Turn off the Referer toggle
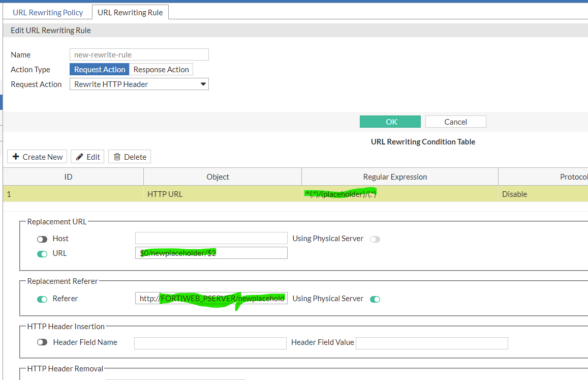The height and width of the screenshot is (380, 588). [x=42, y=299]
